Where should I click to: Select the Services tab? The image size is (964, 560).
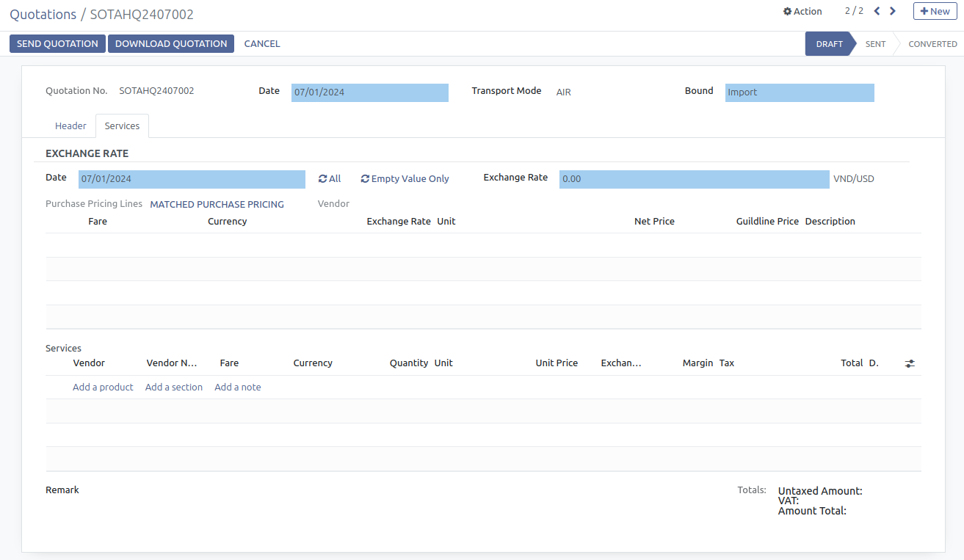point(122,126)
